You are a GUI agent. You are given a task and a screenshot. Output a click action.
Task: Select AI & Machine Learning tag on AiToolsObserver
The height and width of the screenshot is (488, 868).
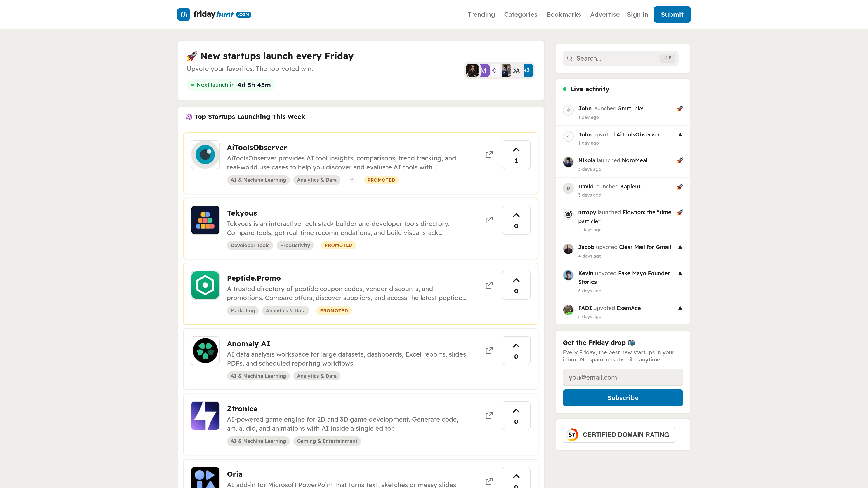[258, 180]
